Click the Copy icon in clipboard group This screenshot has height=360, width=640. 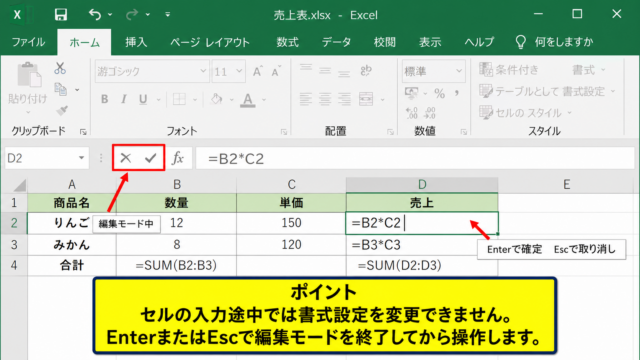pyautogui.click(x=61, y=89)
